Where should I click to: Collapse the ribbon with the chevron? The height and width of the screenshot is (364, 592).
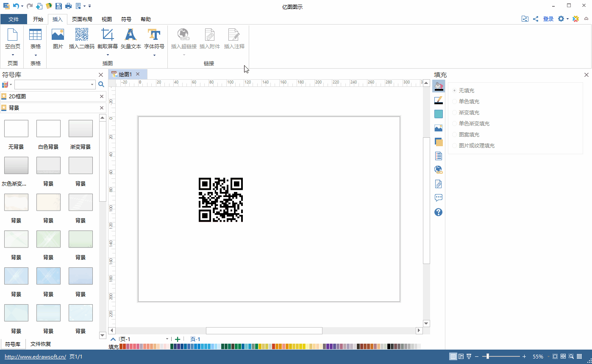pos(586,19)
